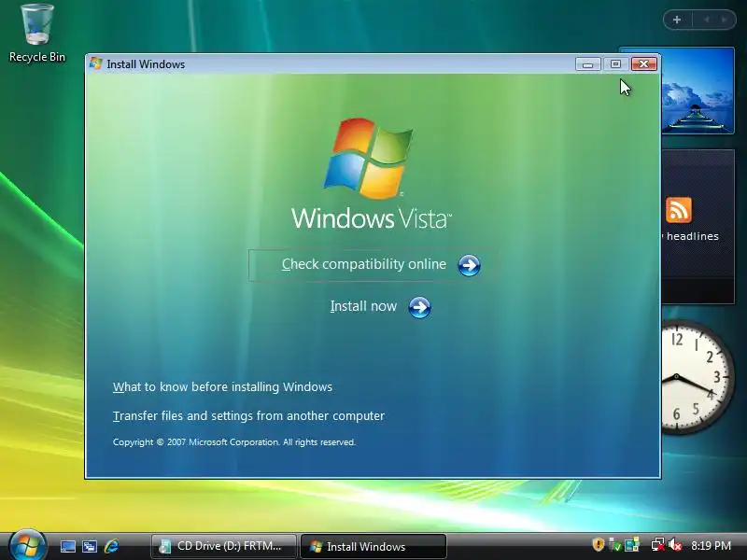Click the network disconnected tray icon
747x560 pixels.
(658, 544)
